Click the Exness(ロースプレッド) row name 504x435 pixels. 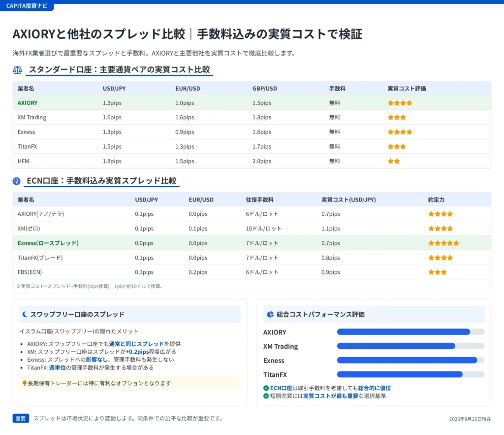click(x=48, y=243)
